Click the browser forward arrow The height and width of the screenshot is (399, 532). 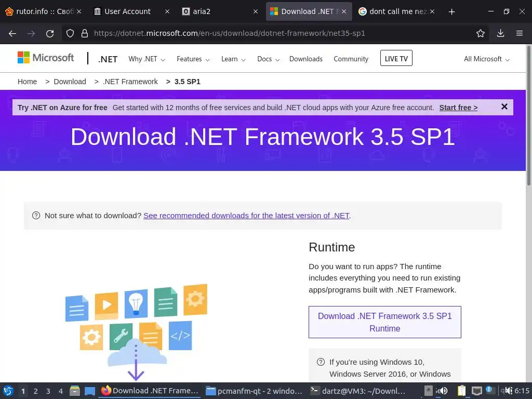31,33
